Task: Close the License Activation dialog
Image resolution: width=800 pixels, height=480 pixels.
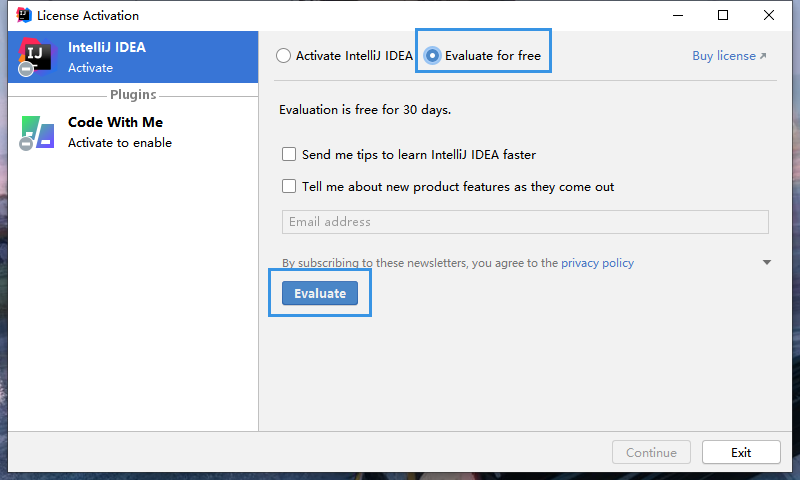Action: coord(768,15)
